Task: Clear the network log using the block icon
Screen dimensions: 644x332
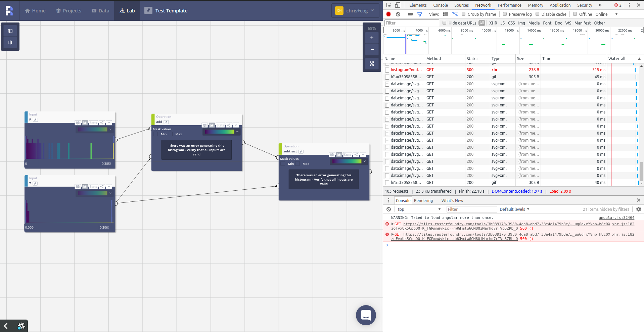Action: (398, 14)
